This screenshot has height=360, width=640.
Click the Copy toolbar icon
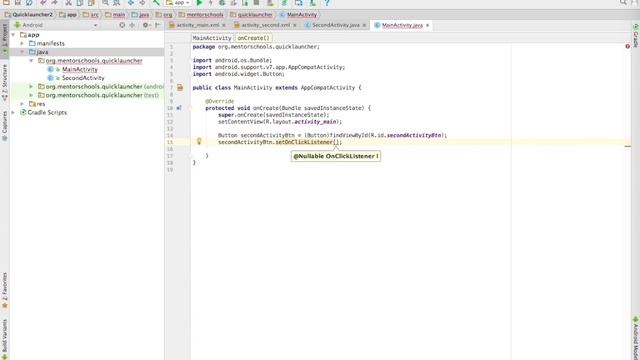coord(80,2)
